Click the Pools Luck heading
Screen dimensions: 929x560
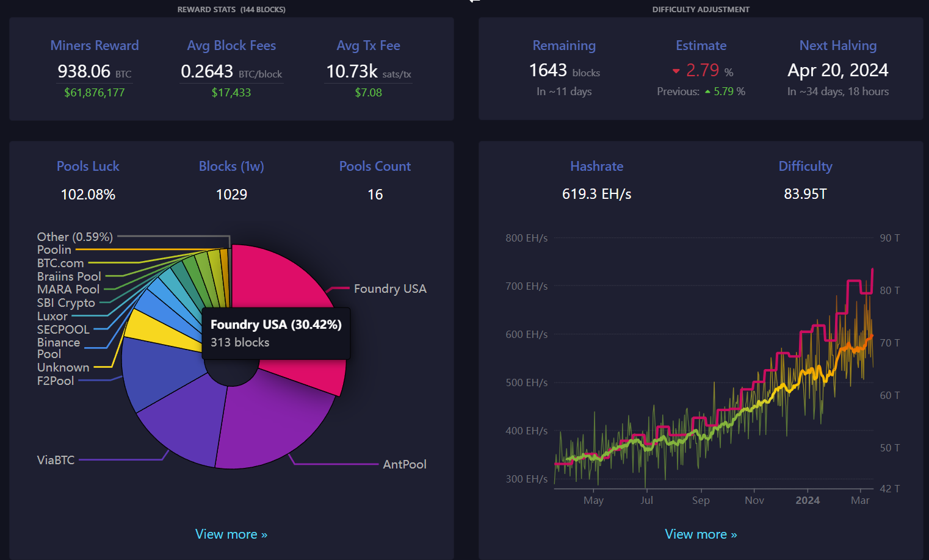[88, 167]
